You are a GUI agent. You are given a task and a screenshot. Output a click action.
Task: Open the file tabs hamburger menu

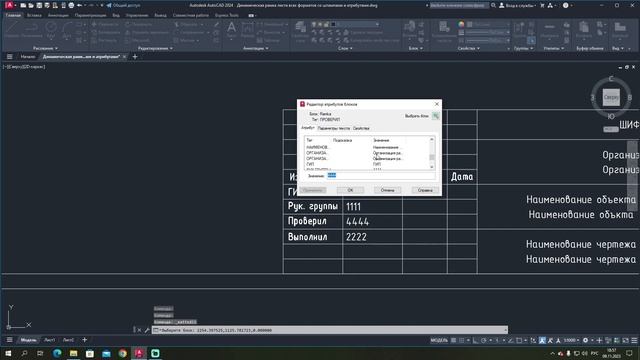click(x=9, y=57)
